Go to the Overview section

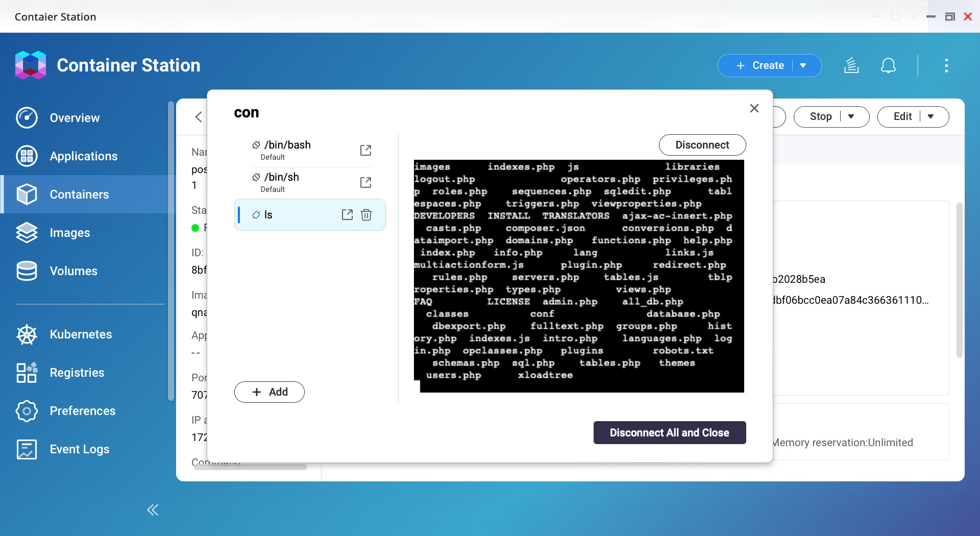click(75, 118)
